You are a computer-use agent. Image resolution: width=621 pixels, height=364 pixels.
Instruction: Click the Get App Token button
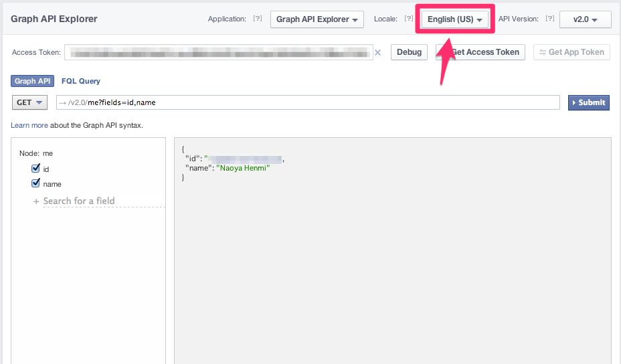pyautogui.click(x=571, y=52)
